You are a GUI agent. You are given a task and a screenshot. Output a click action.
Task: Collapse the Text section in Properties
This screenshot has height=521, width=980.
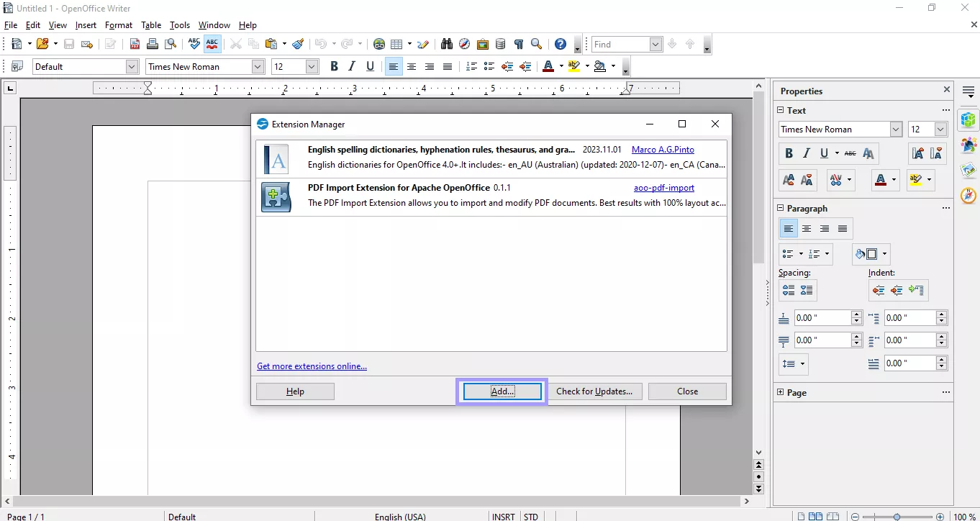coord(781,110)
